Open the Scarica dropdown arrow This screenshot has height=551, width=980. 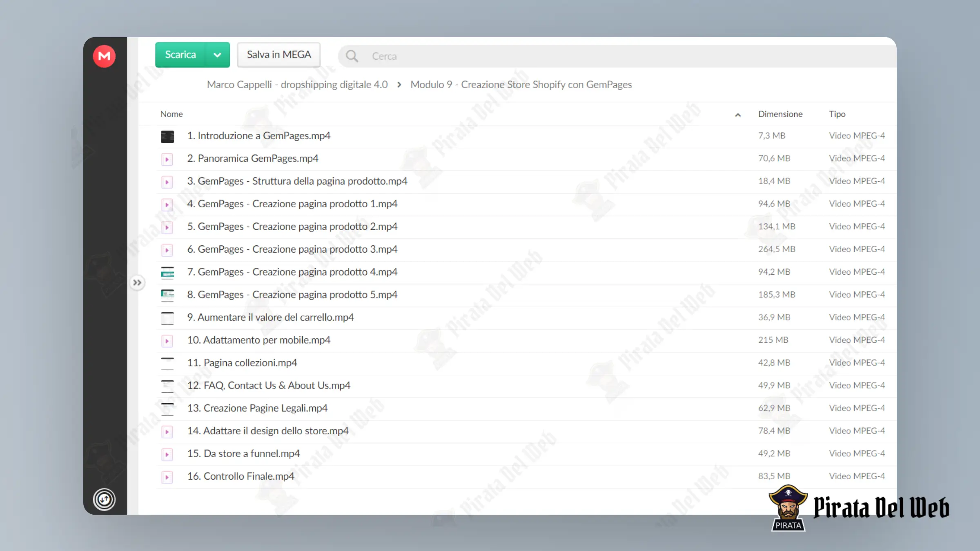[217, 55]
